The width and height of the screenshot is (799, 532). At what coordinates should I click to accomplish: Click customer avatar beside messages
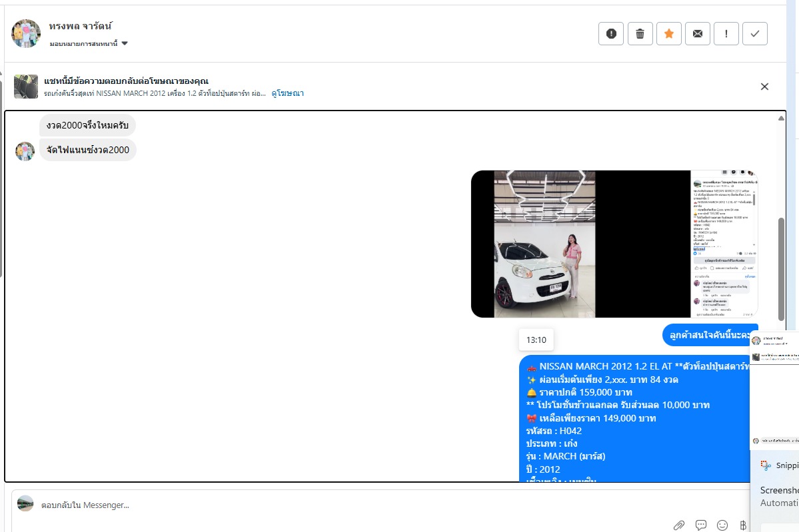coord(25,151)
